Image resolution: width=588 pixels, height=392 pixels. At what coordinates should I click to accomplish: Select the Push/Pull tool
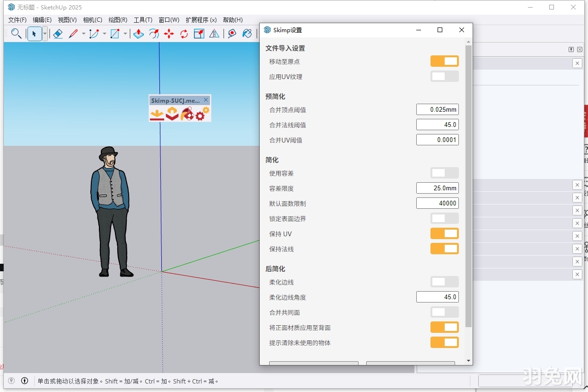[x=139, y=34]
